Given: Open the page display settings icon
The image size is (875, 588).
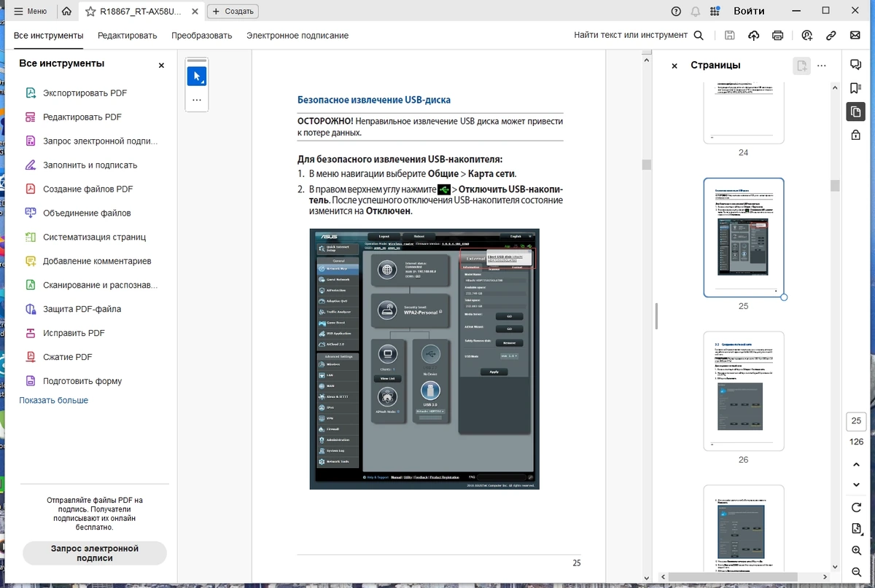Looking at the screenshot, I should (x=856, y=529).
